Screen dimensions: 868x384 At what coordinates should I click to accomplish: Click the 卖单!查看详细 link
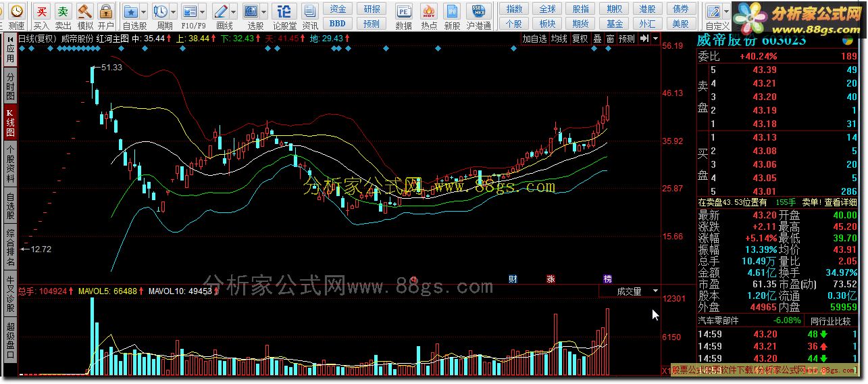[x=830, y=202]
